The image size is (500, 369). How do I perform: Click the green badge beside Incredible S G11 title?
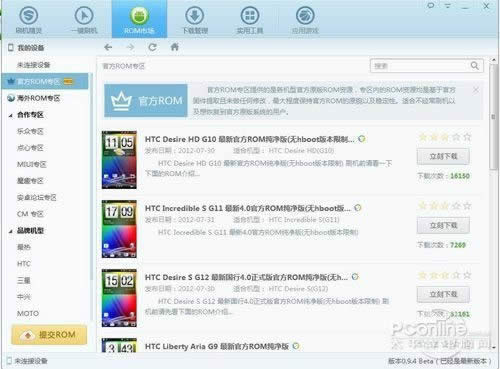[x=358, y=208]
